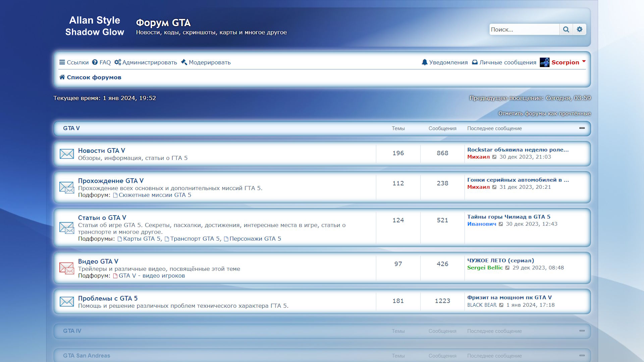644x362 pixels.
Task: Open last post Фризит на мощном пк
Action: coord(509,297)
